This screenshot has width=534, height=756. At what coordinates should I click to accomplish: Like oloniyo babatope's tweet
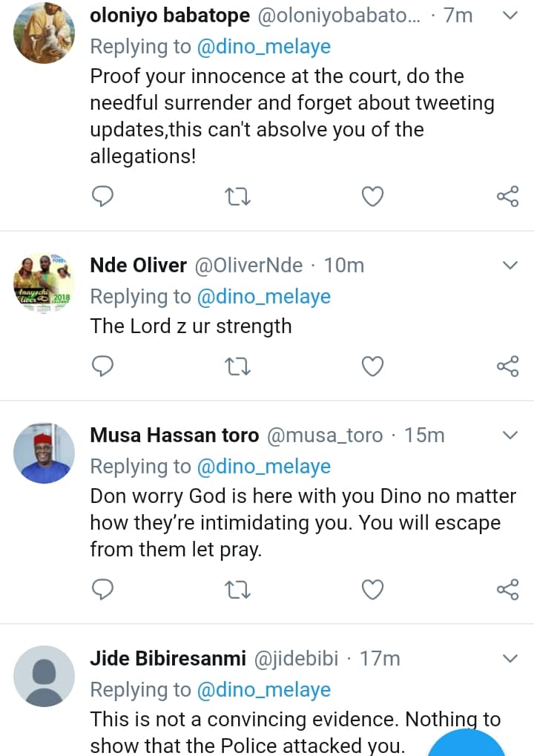[372, 197]
